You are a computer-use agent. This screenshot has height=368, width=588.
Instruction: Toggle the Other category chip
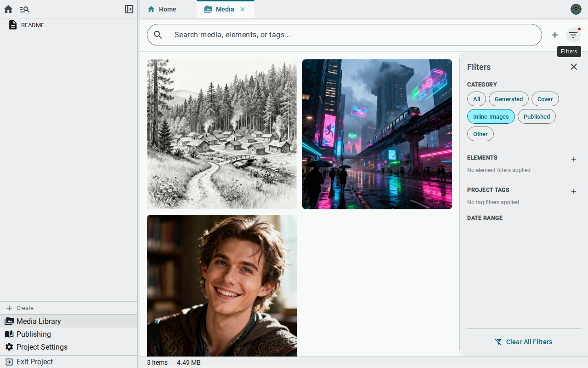(481, 134)
